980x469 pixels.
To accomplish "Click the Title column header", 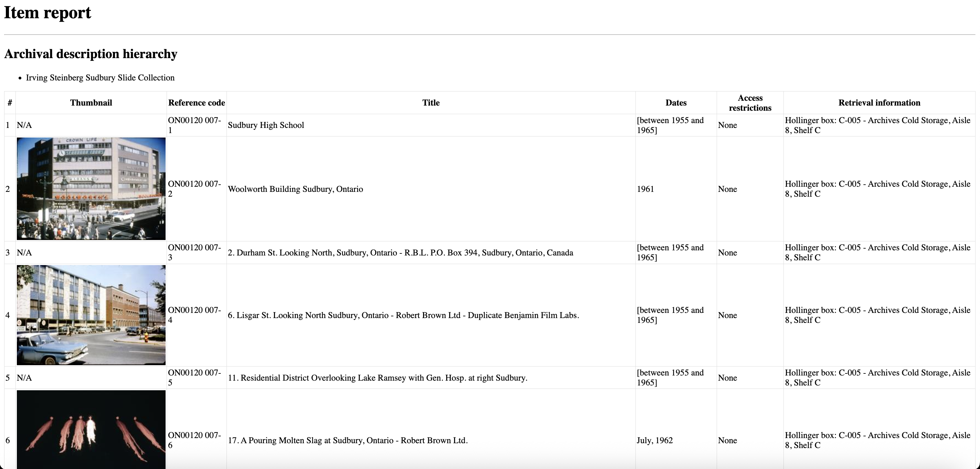I will [431, 102].
